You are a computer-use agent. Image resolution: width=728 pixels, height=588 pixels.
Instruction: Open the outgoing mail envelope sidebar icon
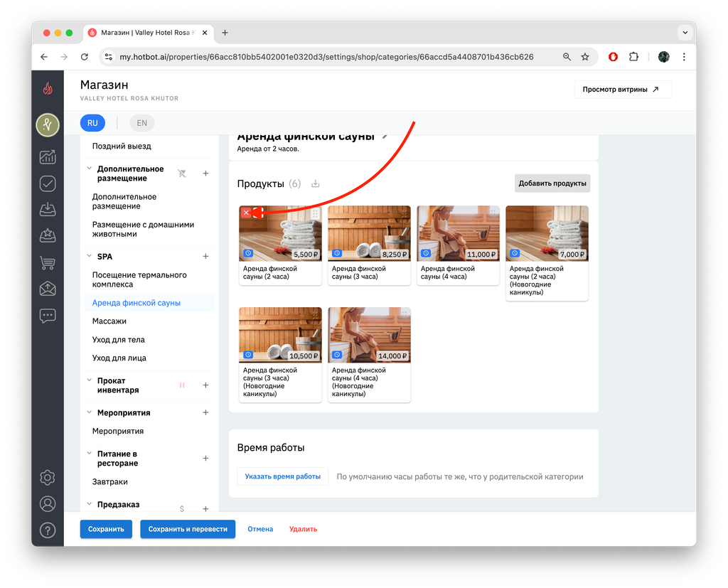tap(48, 289)
